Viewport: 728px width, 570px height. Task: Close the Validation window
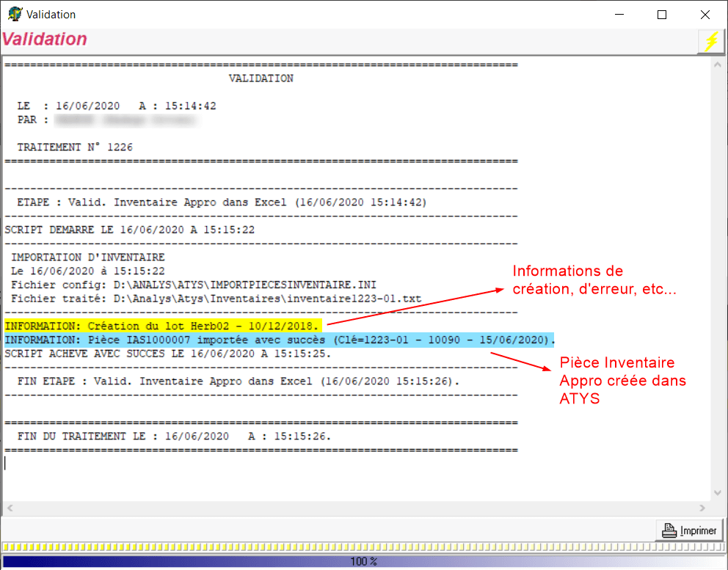pos(705,15)
